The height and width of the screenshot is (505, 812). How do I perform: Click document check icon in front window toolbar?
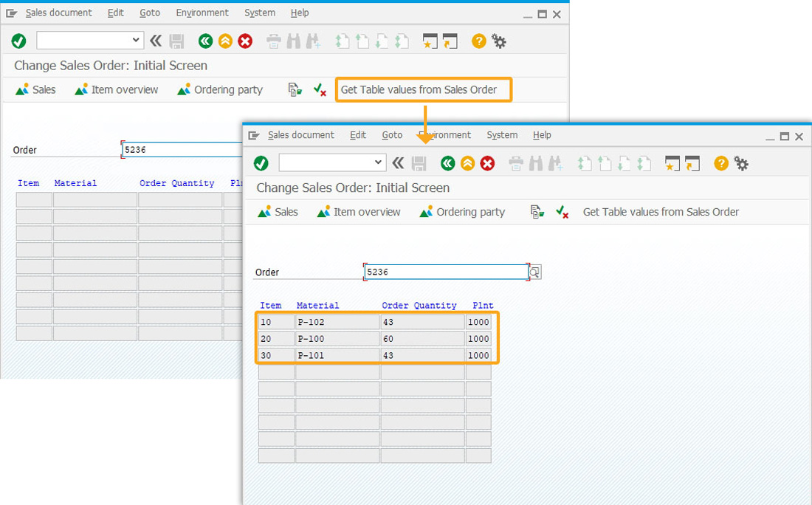point(537,212)
